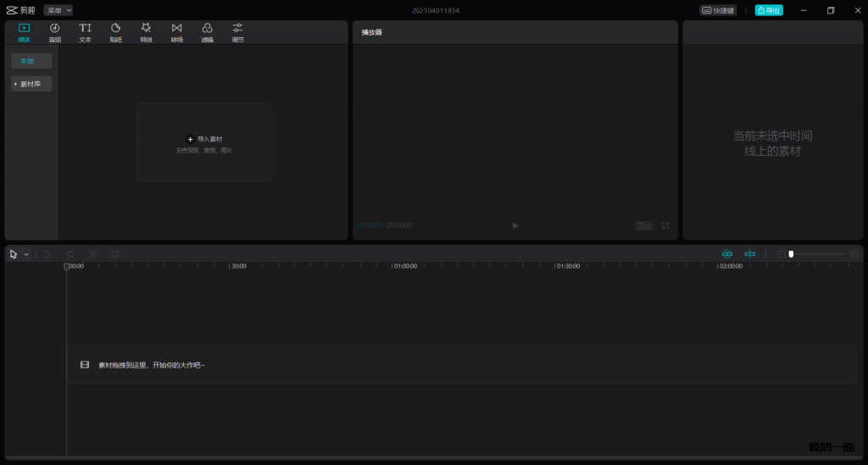Select the 本地 local media tab
The image size is (868, 465).
pyautogui.click(x=31, y=61)
